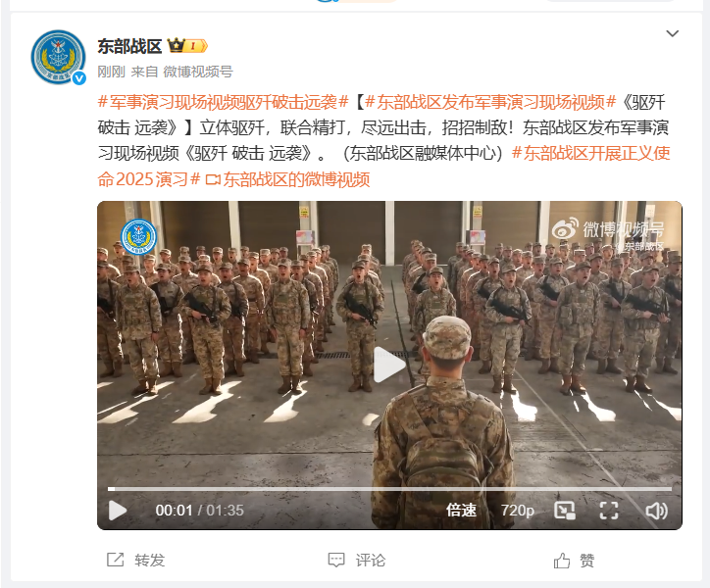The height and width of the screenshot is (588, 710).
Task: Click the 转发 repost button
Action: click(135, 560)
